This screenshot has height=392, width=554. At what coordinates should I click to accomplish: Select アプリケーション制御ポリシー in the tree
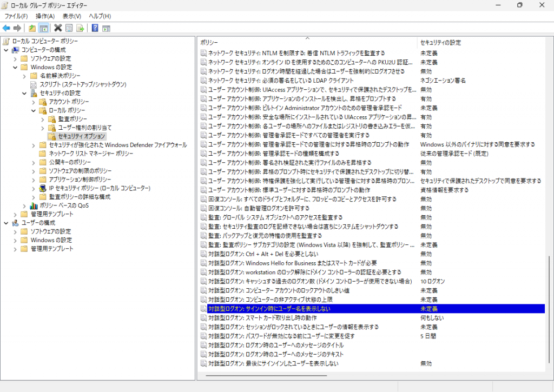coord(80,180)
